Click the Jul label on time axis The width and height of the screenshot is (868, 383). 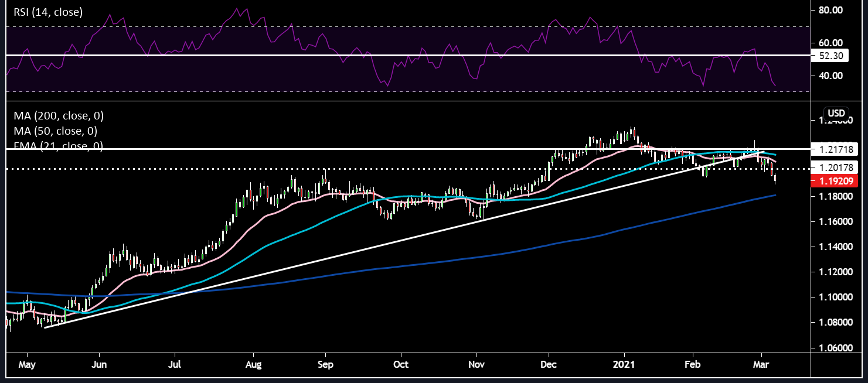pos(175,364)
